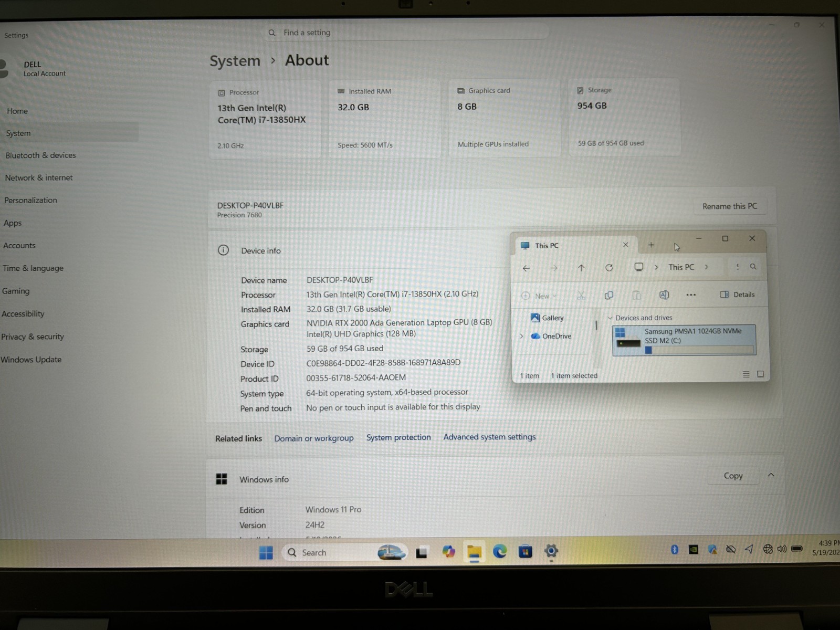
Task: Click the Graphics card 8 GB card
Action: tap(505, 118)
